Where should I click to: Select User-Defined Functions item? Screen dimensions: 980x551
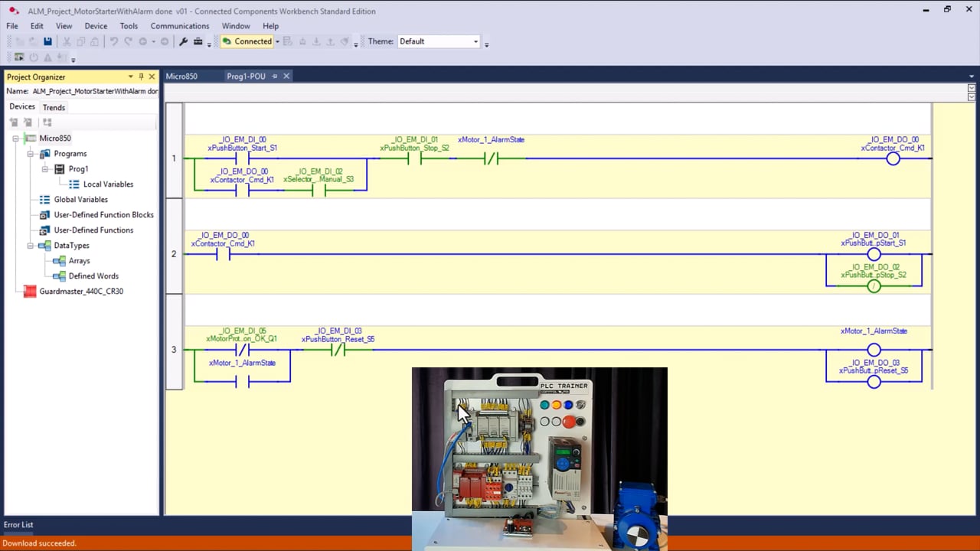93,230
